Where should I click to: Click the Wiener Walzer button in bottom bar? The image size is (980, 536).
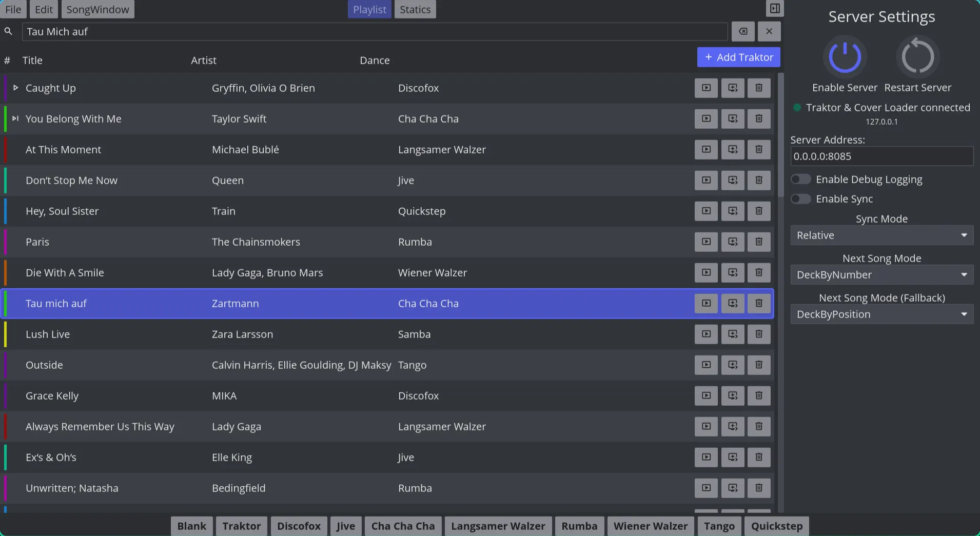[651, 526]
